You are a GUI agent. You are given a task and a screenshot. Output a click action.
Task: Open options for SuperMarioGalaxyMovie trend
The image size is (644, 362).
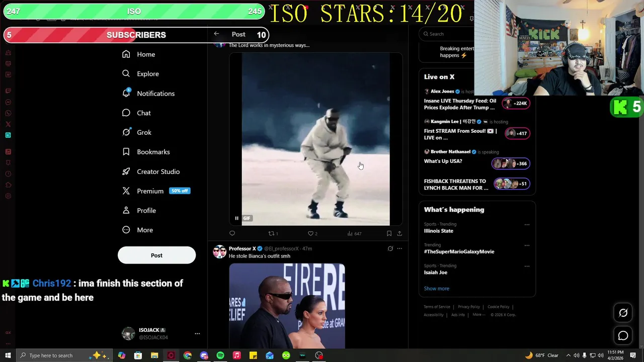point(527,245)
